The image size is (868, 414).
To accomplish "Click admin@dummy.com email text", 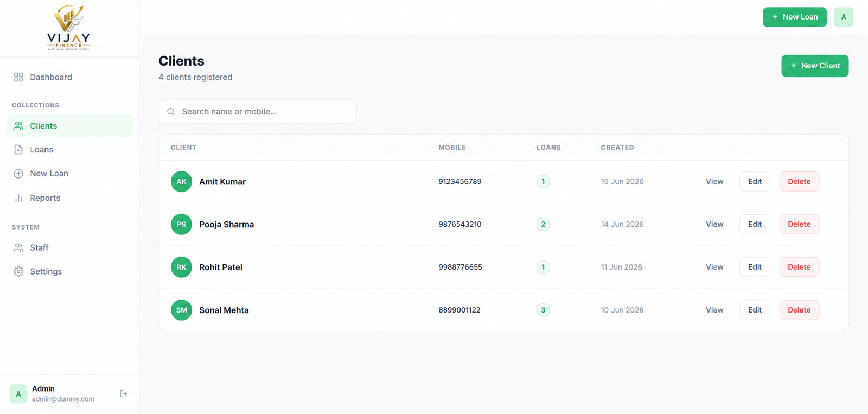I will pyautogui.click(x=63, y=399).
